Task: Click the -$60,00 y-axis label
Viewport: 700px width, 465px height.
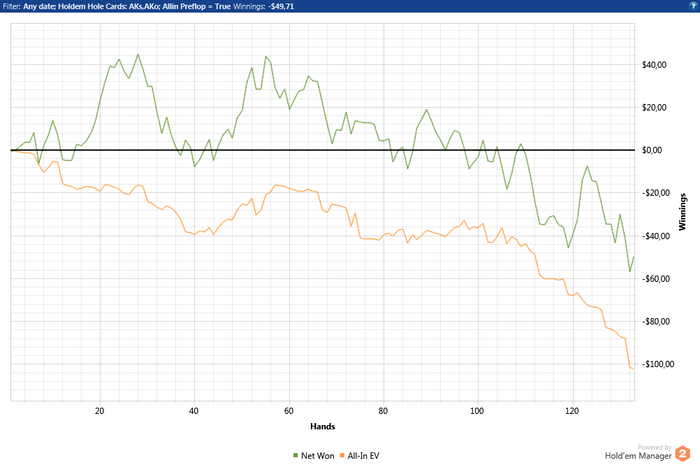Action: pyautogui.click(x=655, y=278)
